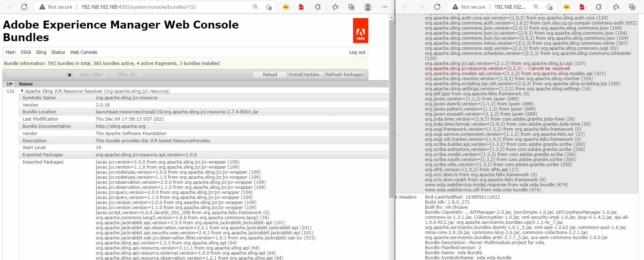
Task: Open profile avatar in left browser
Action: click(368, 7)
